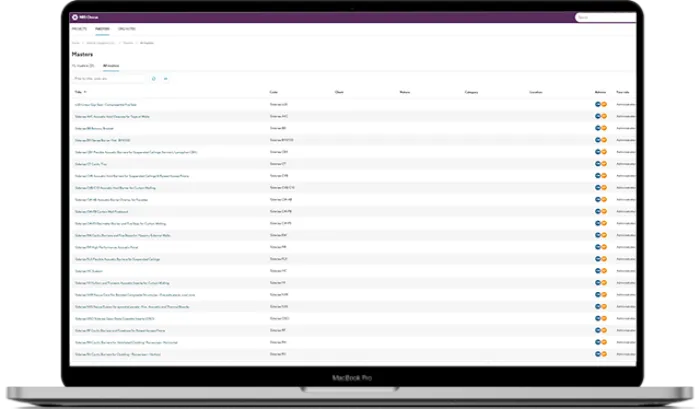Switch to the Projects tab
Image resolution: width=700 pixels, height=409 pixels.
click(79, 29)
